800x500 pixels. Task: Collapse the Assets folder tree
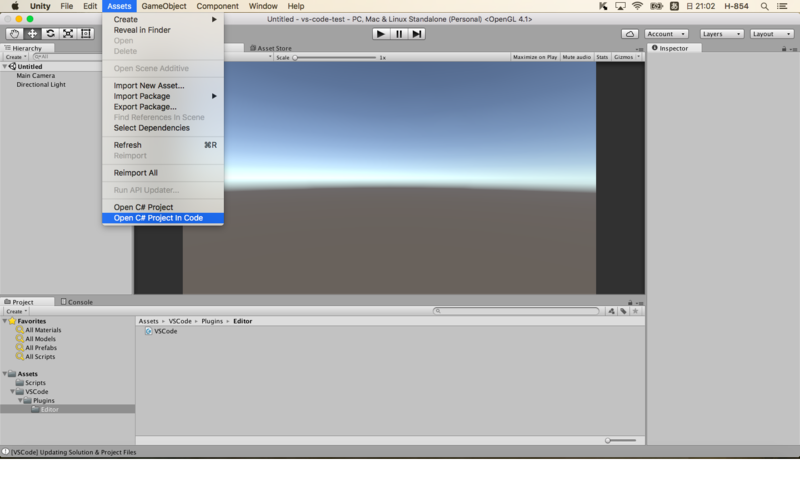[x=5, y=374]
